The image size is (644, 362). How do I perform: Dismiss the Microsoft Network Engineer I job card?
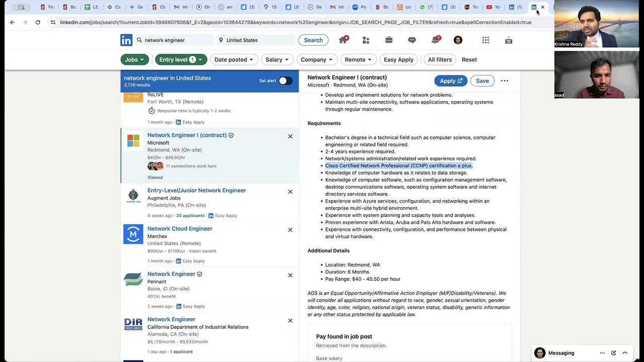290,136
